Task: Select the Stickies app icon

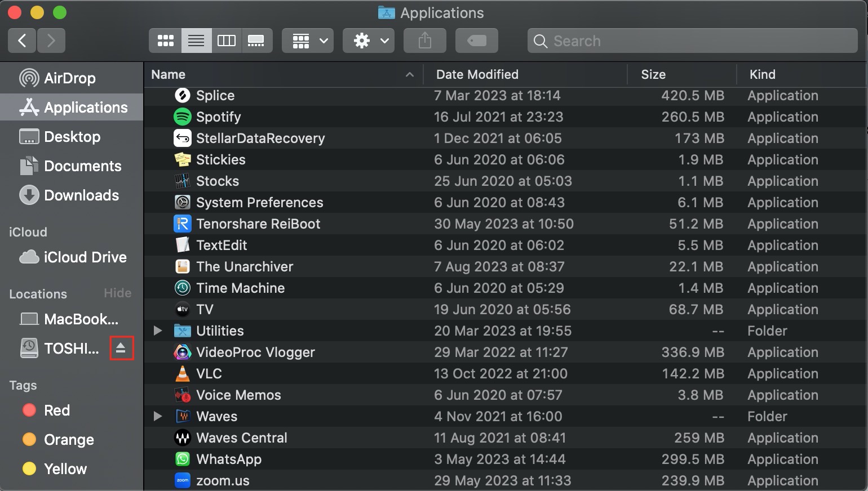Action: tap(182, 159)
